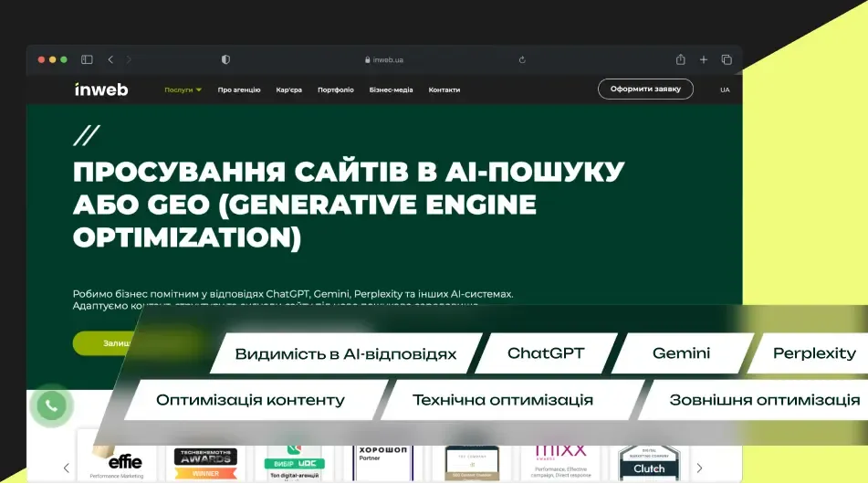Switch language via UA selector

[725, 89]
